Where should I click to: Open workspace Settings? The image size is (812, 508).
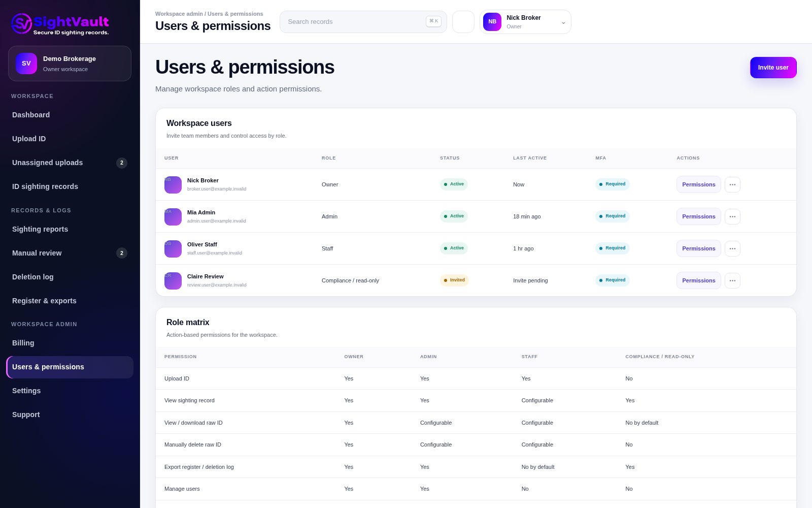(70, 391)
